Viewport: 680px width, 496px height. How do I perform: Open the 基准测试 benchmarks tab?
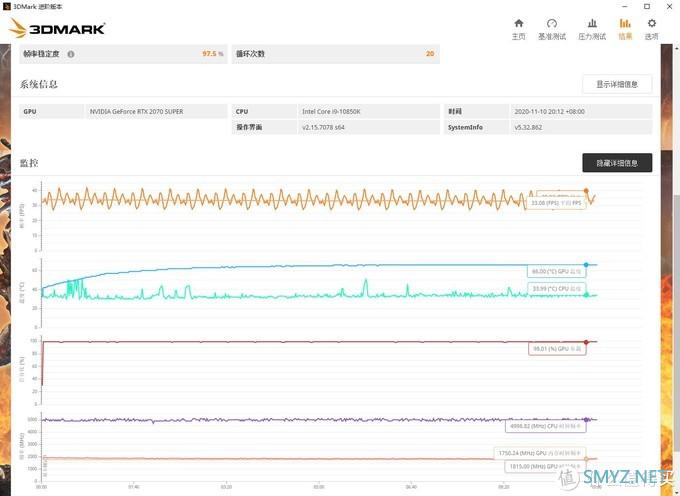(x=552, y=29)
